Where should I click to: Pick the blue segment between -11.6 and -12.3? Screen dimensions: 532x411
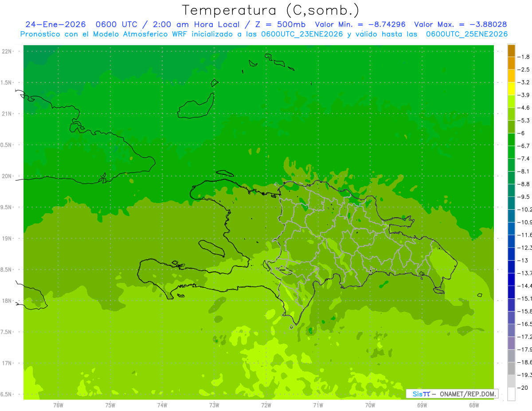coord(511,241)
